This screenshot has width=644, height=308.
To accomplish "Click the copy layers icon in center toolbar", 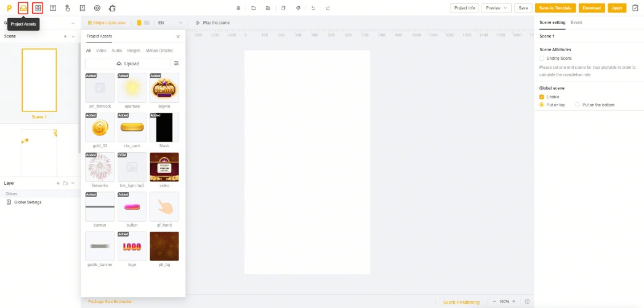I will pyautogui.click(x=283, y=8).
